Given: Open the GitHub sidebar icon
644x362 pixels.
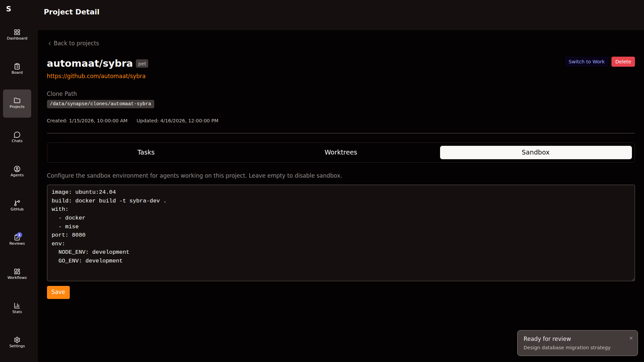Looking at the screenshot, I should tap(17, 205).
